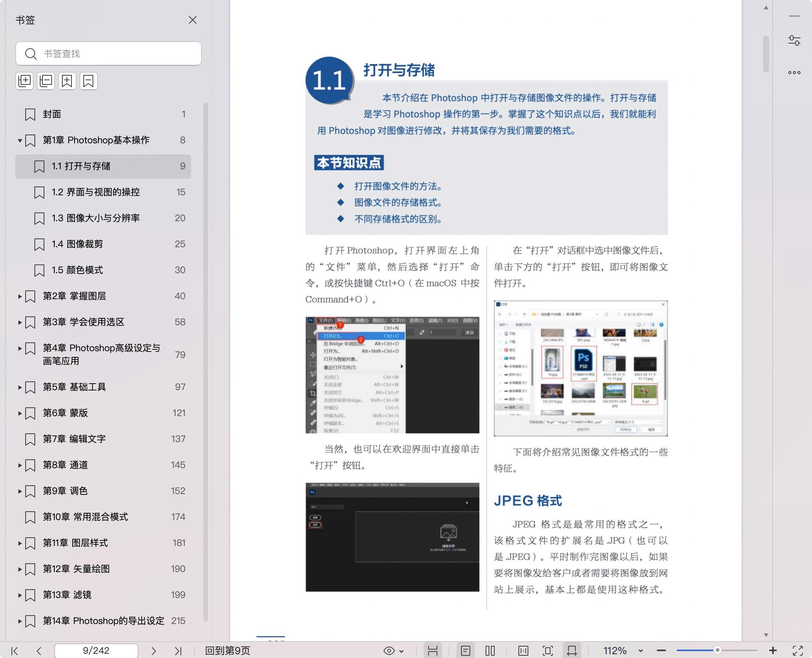Click the 本节知识点 label

coord(349,163)
